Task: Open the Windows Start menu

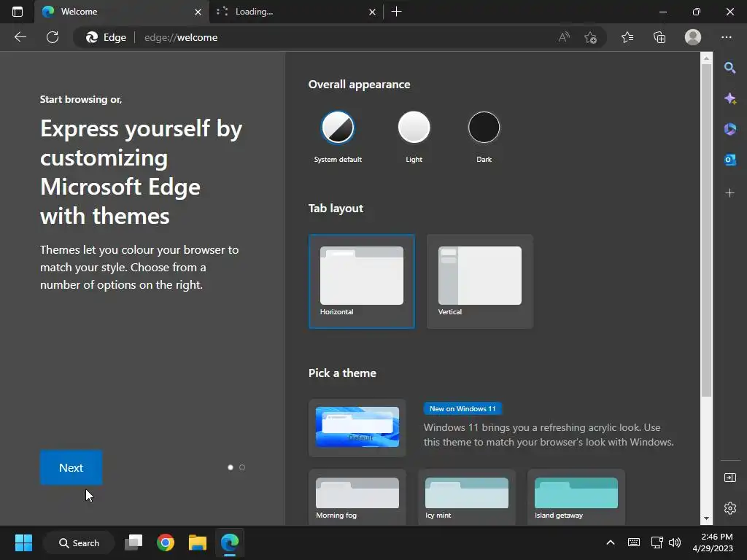Action: pyautogui.click(x=23, y=542)
